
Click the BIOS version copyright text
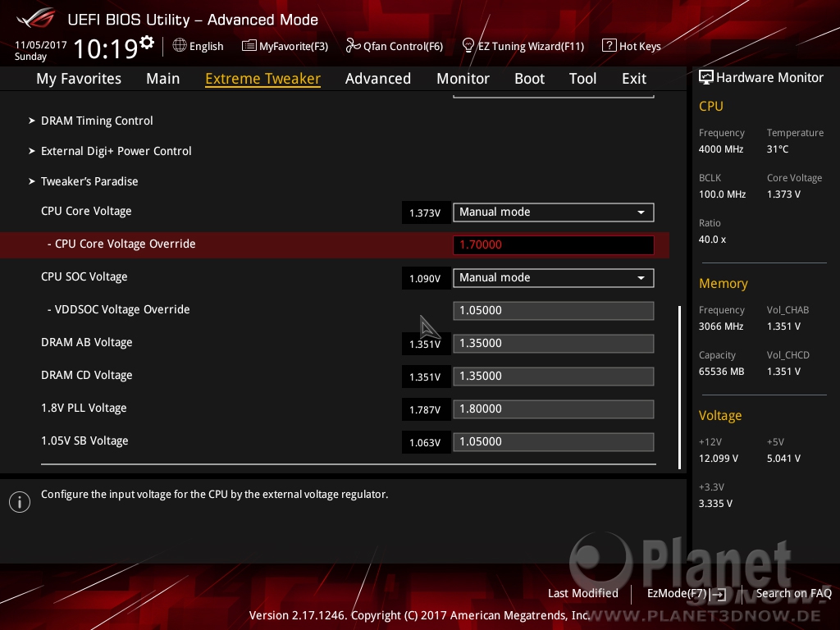[420, 615]
